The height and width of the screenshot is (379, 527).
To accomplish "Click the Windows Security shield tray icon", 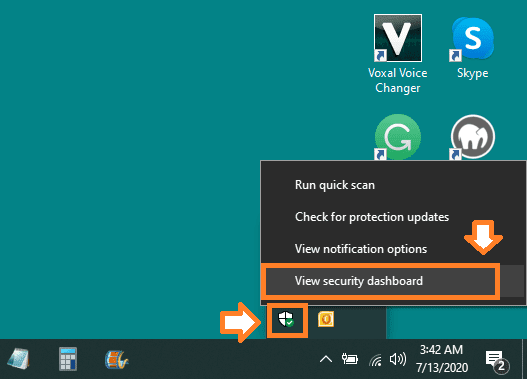I will (x=286, y=319).
